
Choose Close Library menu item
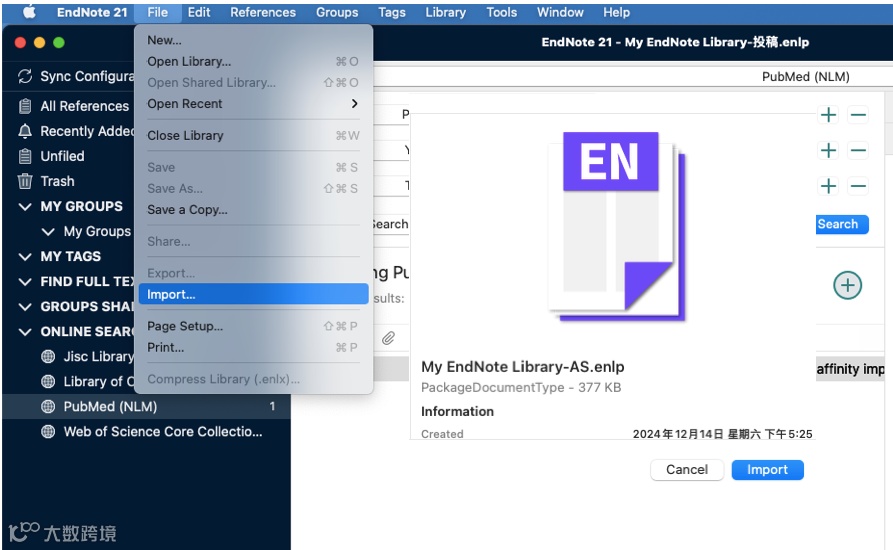tap(253, 136)
